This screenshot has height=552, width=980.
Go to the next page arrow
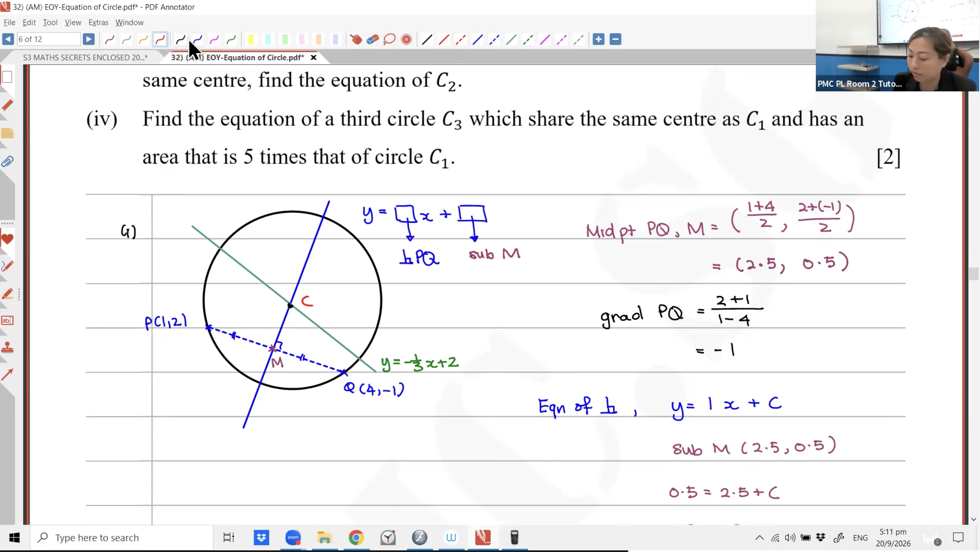(x=88, y=39)
